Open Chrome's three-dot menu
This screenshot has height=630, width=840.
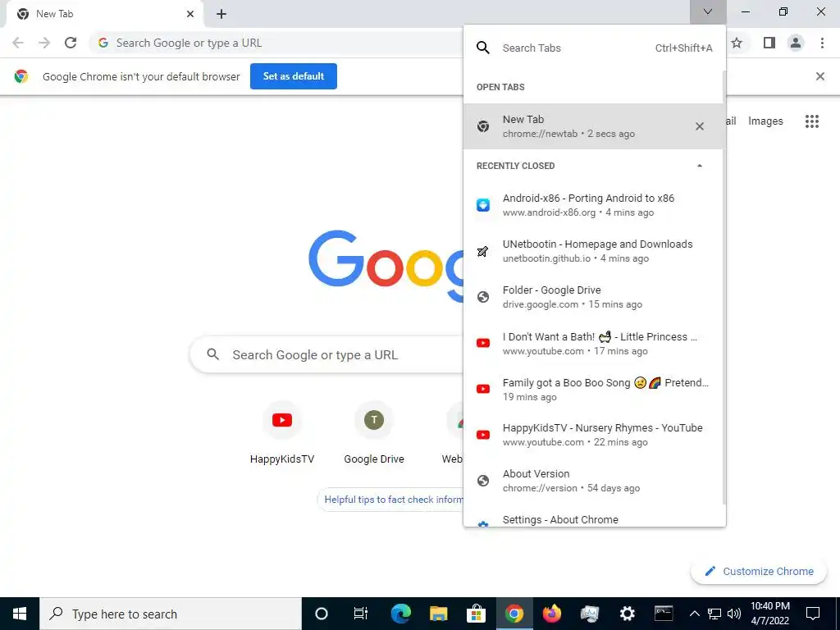pyautogui.click(x=822, y=43)
